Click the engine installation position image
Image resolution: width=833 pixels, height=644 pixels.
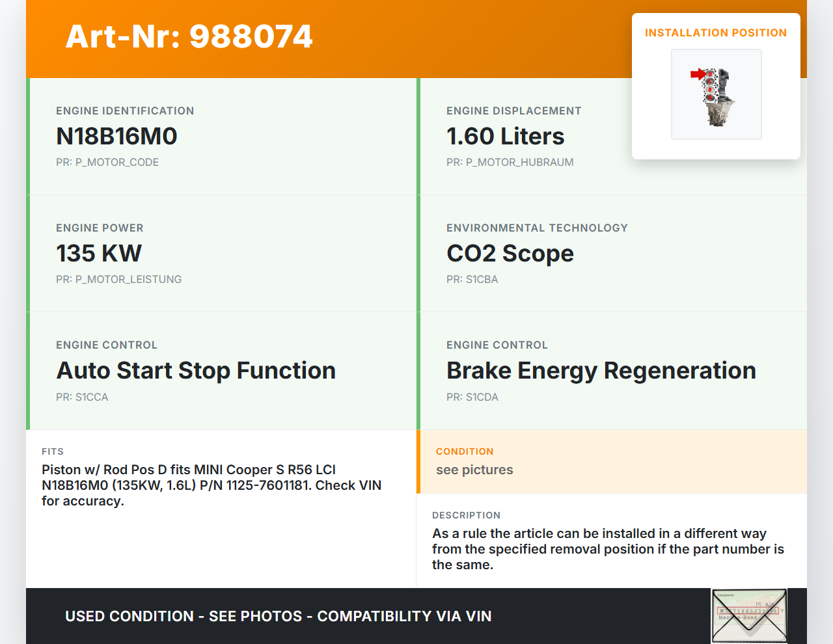point(716,94)
